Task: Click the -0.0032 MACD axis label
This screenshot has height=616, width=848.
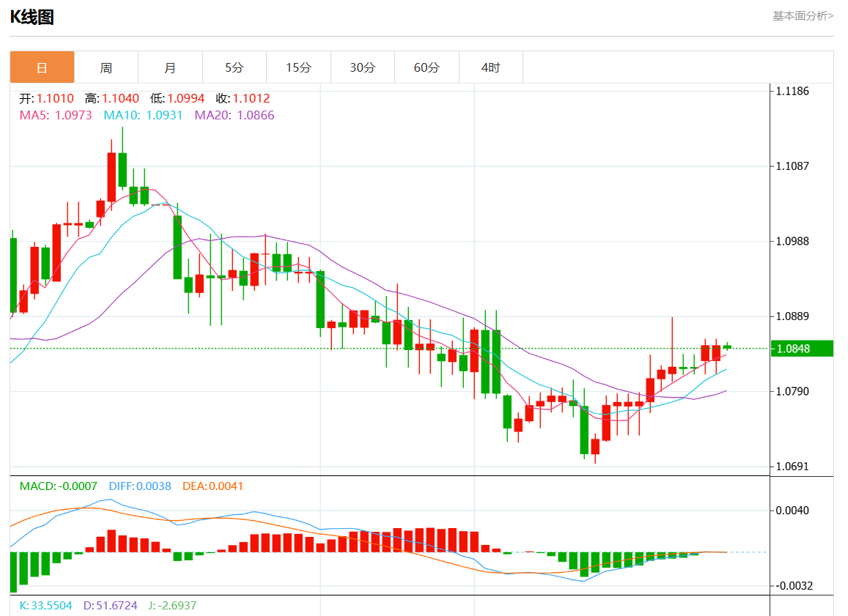Action: (794, 586)
